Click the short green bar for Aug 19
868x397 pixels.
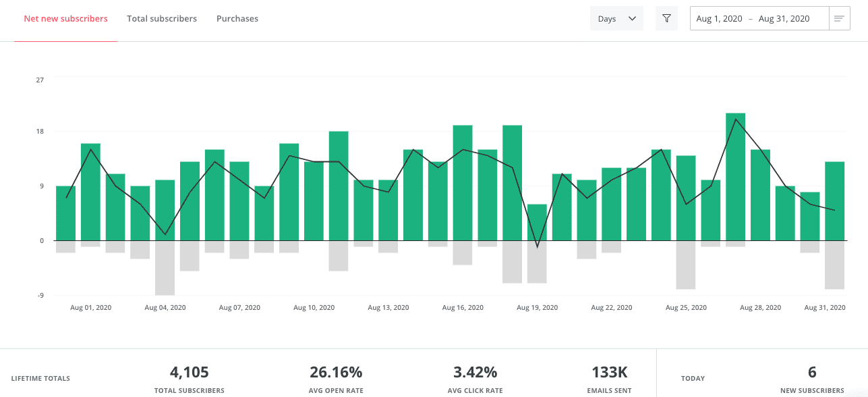(x=537, y=222)
